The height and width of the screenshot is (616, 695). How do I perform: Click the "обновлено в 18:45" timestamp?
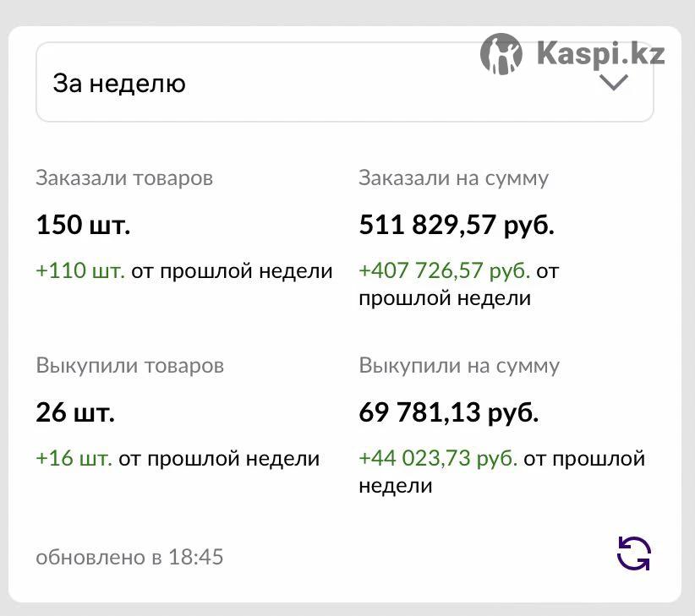[x=129, y=557]
